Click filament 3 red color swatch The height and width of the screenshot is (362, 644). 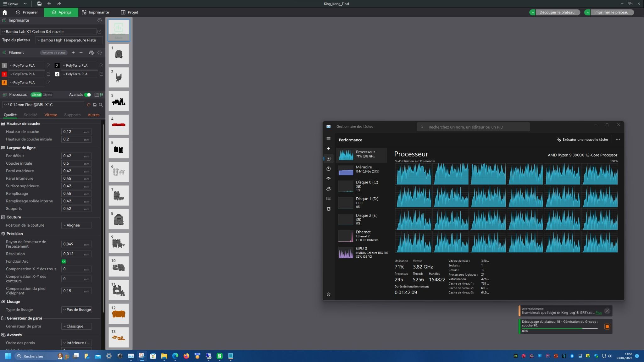click(4, 74)
